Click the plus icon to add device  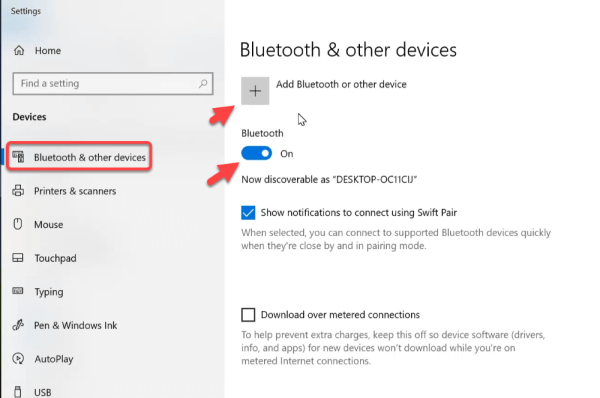(255, 91)
